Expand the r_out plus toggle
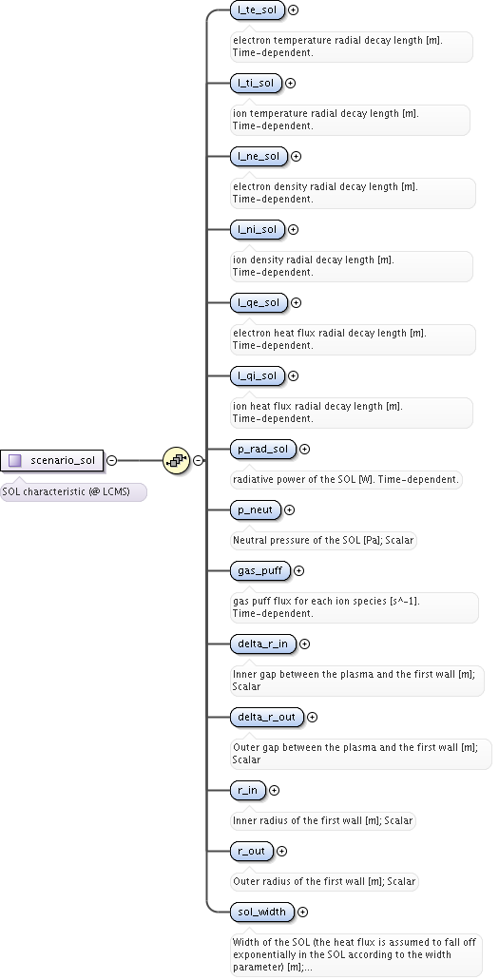This screenshot has height=980, width=499. tap(282, 852)
